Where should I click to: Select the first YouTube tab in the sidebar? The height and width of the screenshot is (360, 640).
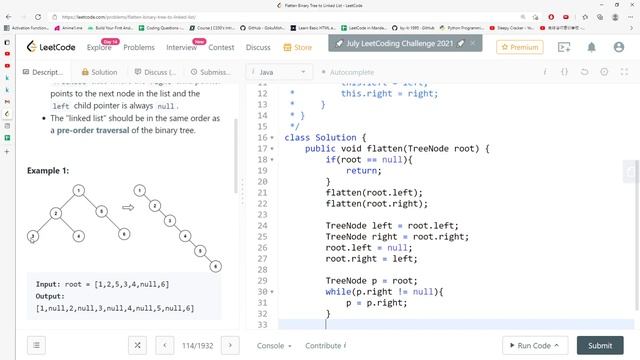coord(7,54)
